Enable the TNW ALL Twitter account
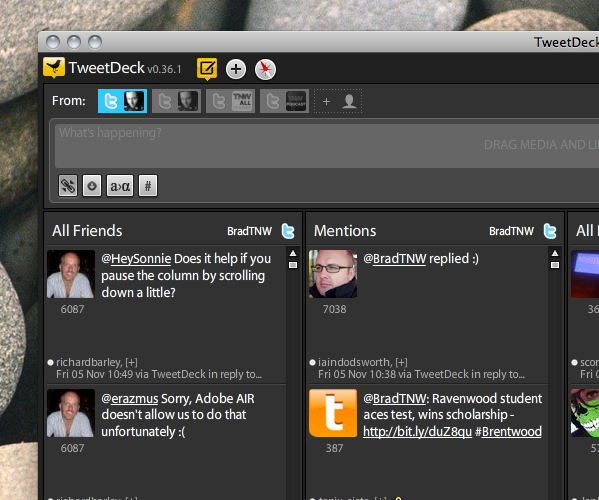599x500 pixels. 230,101
